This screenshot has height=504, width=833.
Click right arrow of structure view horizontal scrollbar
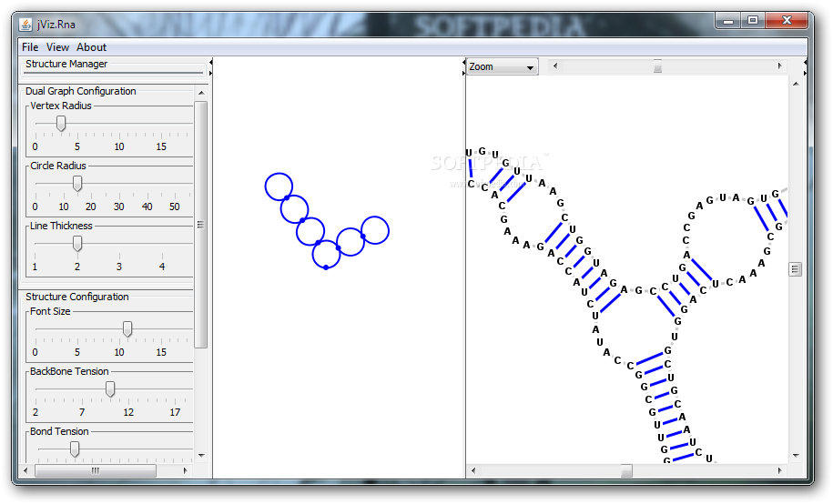tap(779, 470)
